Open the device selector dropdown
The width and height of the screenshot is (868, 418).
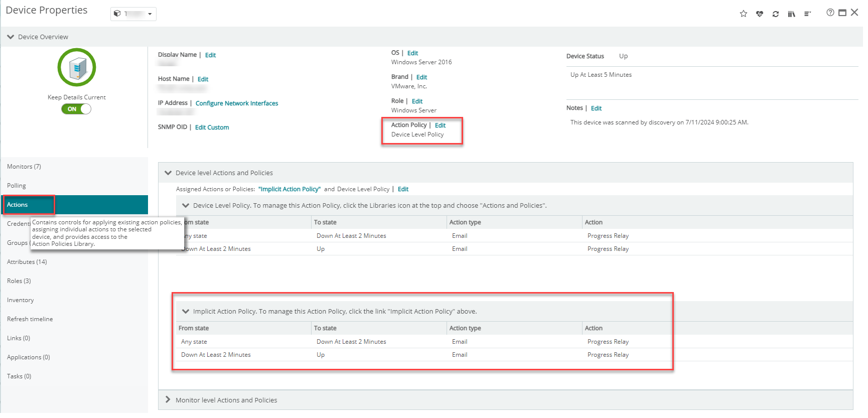point(133,14)
